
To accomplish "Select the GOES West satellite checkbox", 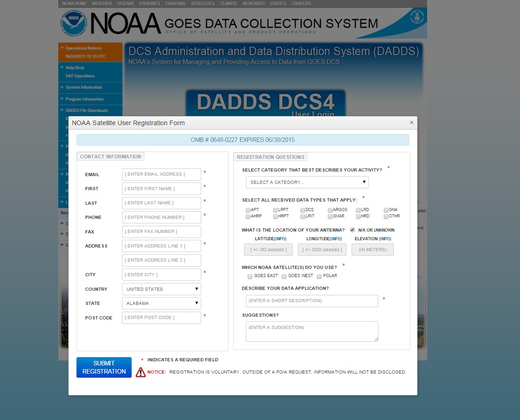I will click(284, 277).
